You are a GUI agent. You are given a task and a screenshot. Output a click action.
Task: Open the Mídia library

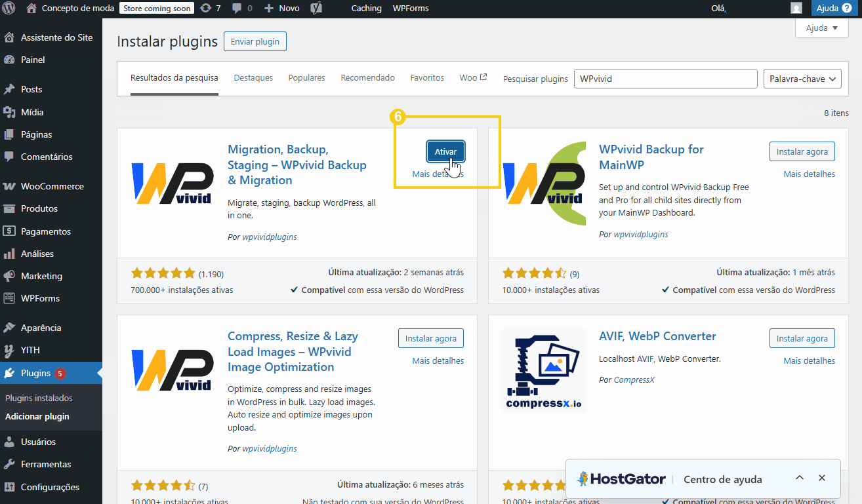(51, 112)
